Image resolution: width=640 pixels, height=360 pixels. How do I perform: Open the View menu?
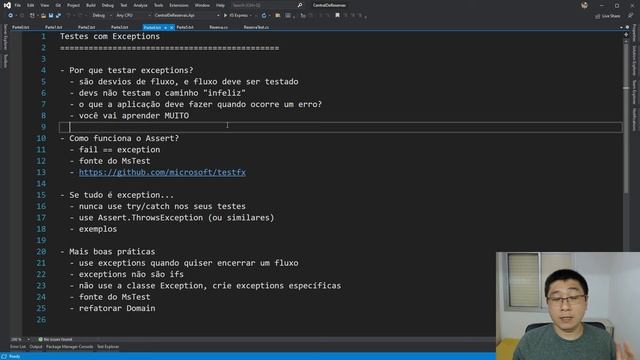pyautogui.click(x=44, y=5)
